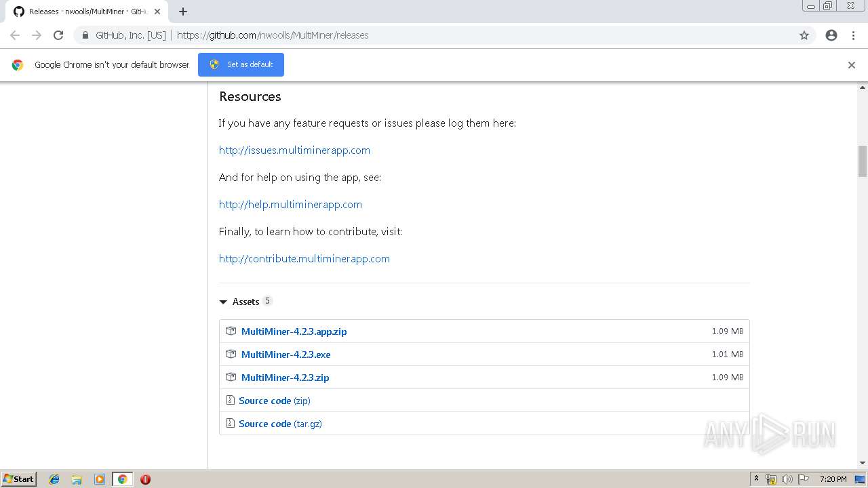The image size is (868, 488).
Task: Open the Chrome profile avatar menu
Action: coord(831,35)
